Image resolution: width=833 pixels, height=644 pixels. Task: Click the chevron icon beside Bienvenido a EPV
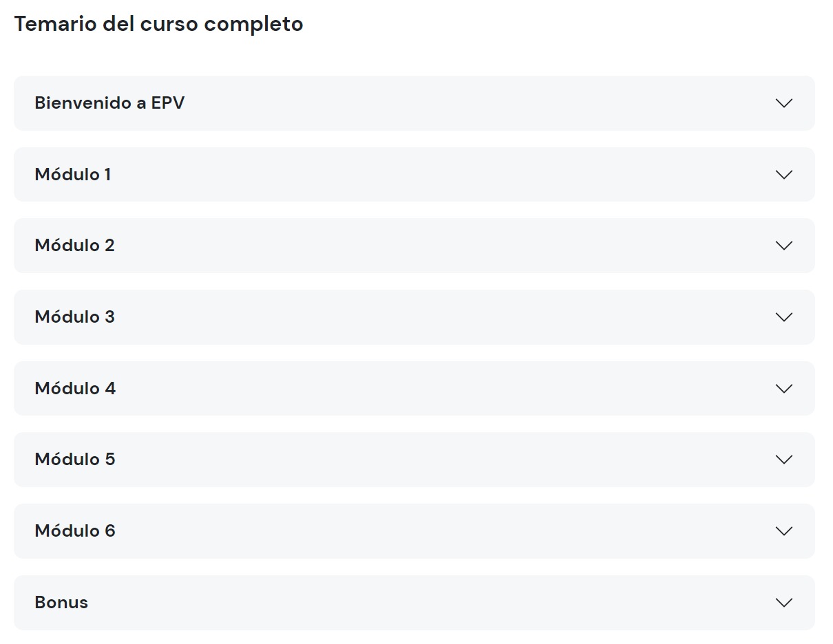(x=783, y=103)
